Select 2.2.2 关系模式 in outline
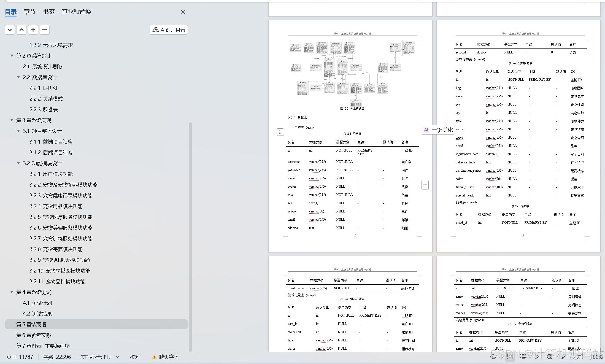 [46, 99]
